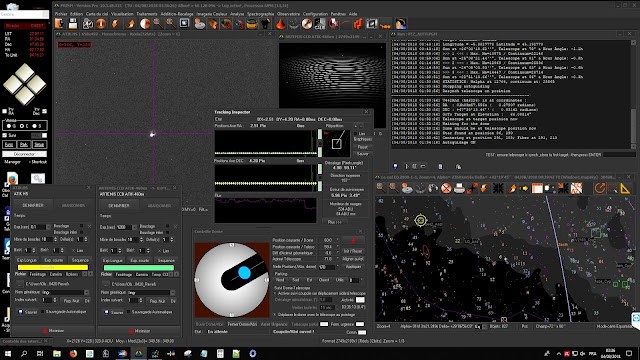The image size is (640, 360).
Task: Enable Sauvegarde Automatique in ATIK HS panel
Action: [x=43, y=312]
